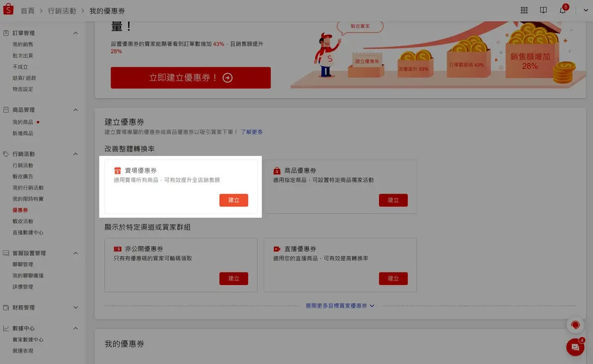Collapse the 客服設置管理 section chevron
This screenshot has width=593, height=364.
[x=76, y=253]
